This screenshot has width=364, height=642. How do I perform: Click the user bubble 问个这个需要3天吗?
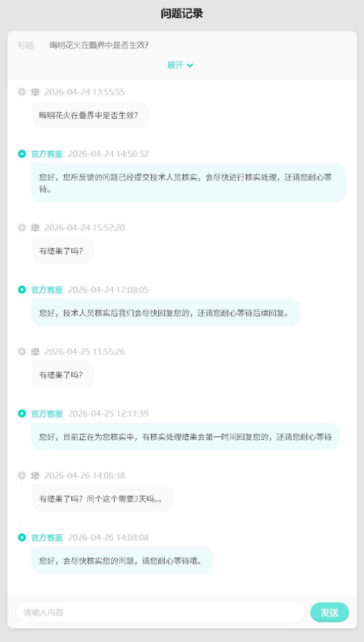coord(103,498)
